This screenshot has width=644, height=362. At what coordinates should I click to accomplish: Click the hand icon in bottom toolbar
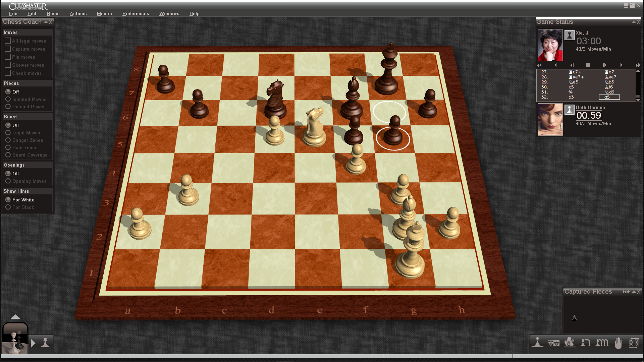[618, 343]
